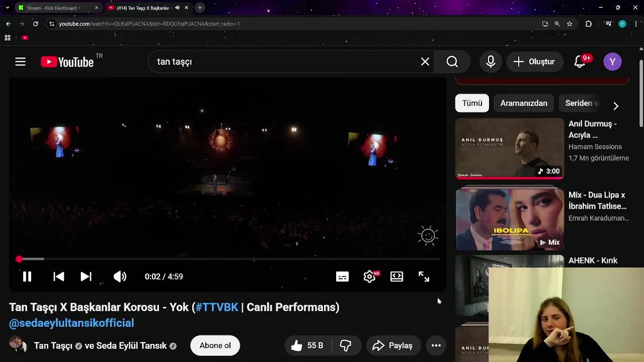View site information icon in address bar
The height and width of the screenshot is (362, 644).
coord(51,24)
